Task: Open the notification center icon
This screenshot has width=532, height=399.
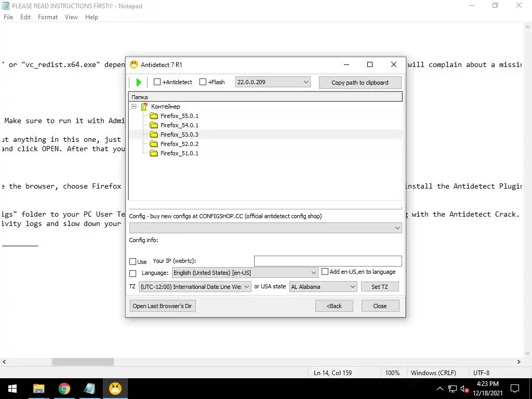Action: click(x=515, y=389)
